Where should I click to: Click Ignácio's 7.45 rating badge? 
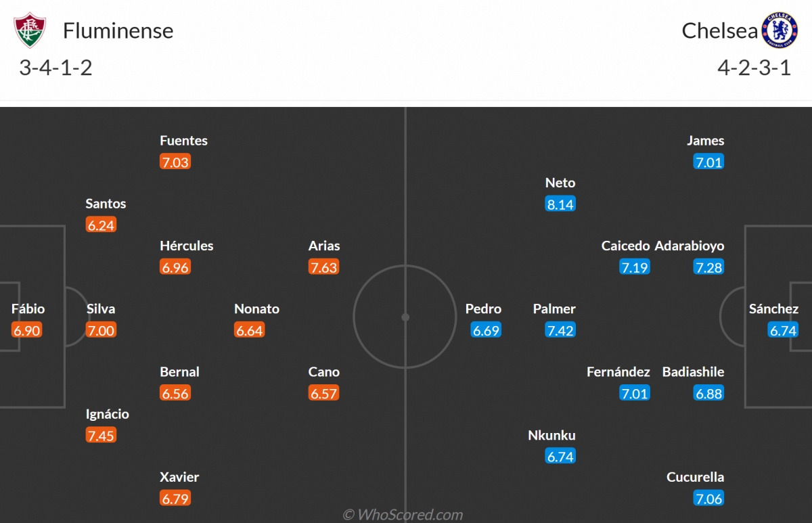101,436
